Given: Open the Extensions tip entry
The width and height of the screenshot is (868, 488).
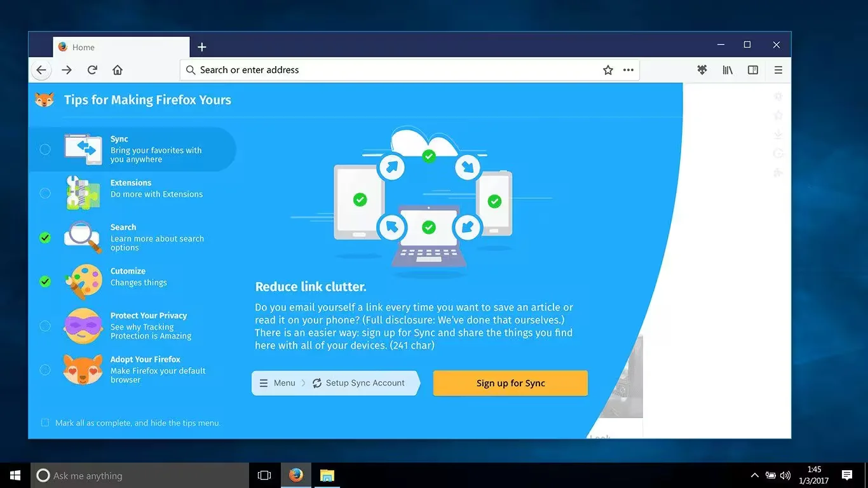Looking at the screenshot, I should 132,193.
